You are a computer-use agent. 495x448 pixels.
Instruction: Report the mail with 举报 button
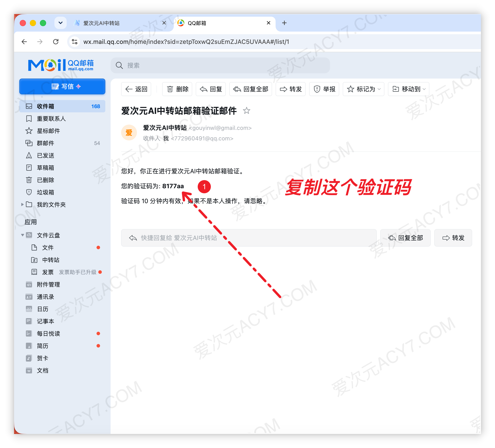[x=324, y=89]
